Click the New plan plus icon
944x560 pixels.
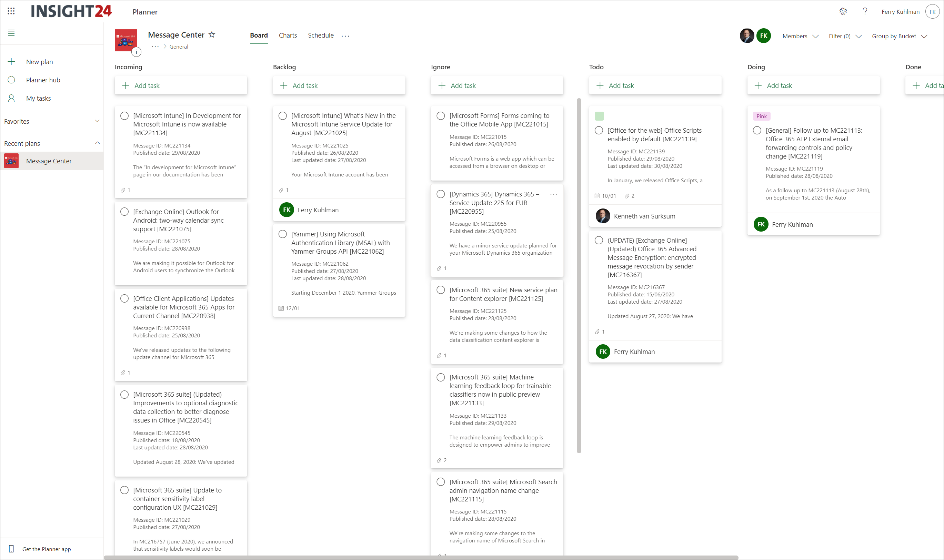(11, 61)
